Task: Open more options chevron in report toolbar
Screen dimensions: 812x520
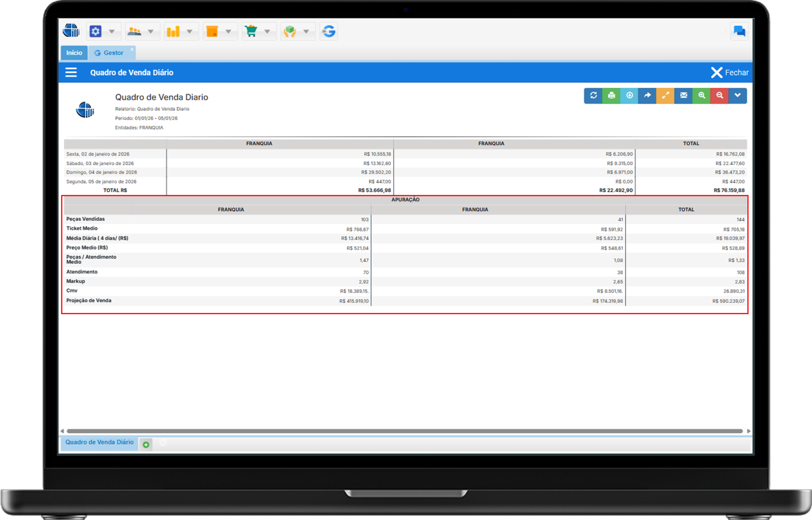Action: pos(738,96)
